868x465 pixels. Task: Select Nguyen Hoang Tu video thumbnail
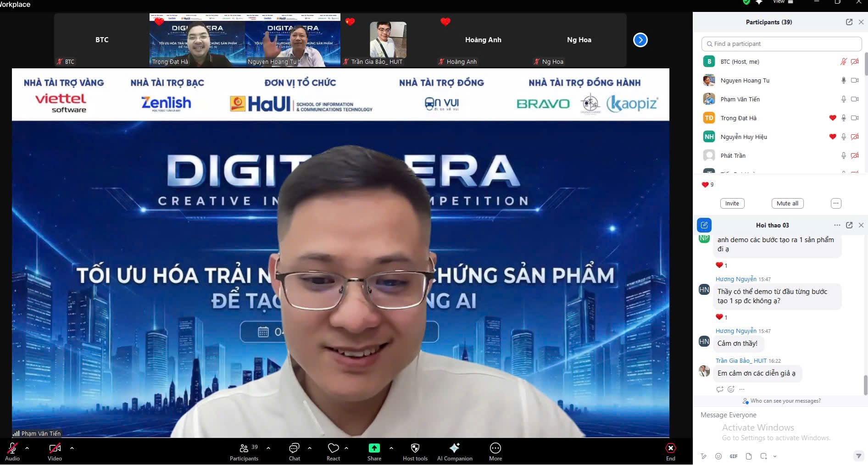pos(293,40)
